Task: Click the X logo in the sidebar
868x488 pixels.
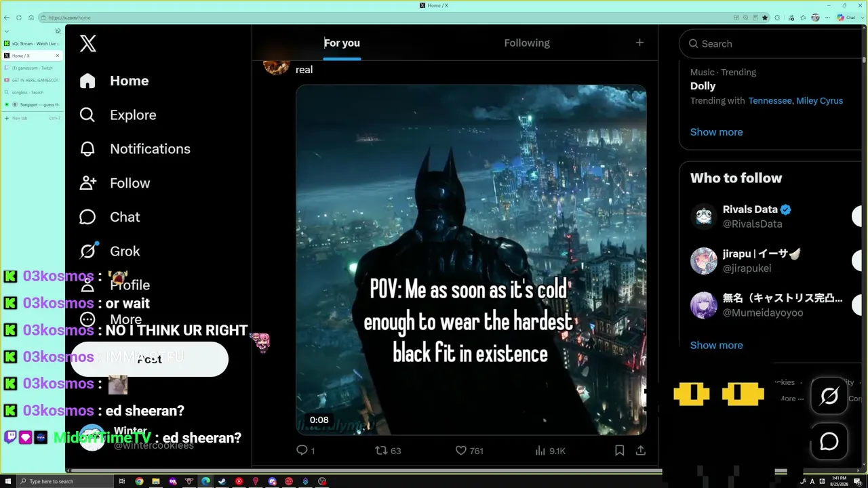Action: [x=88, y=43]
